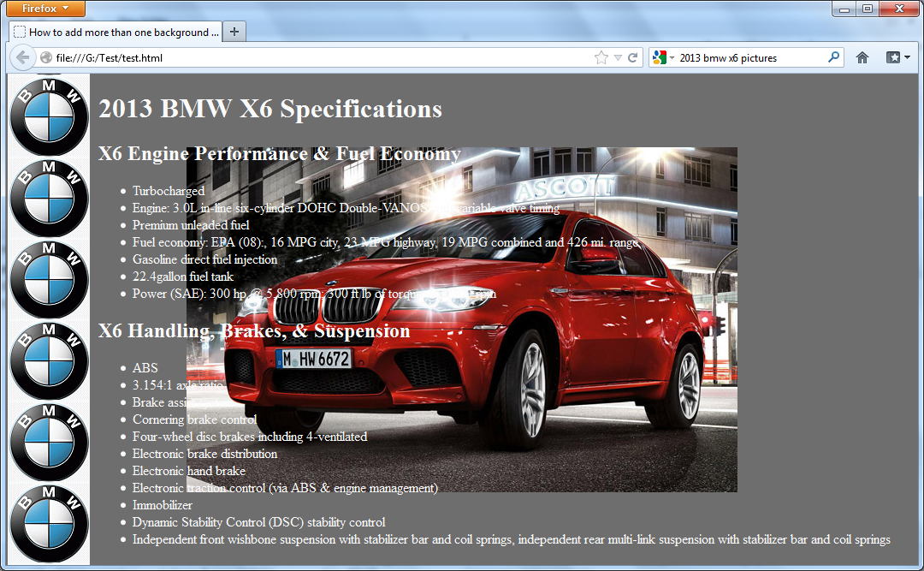Screen dimensions: 924x571
Task: Click the red BMW X6 car image
Action: (x=462, y=319)
